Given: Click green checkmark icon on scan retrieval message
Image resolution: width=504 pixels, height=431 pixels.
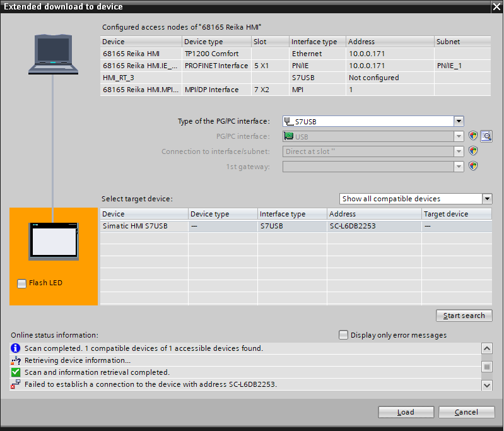Looking at the screenshot, I should tap(15, 372).
